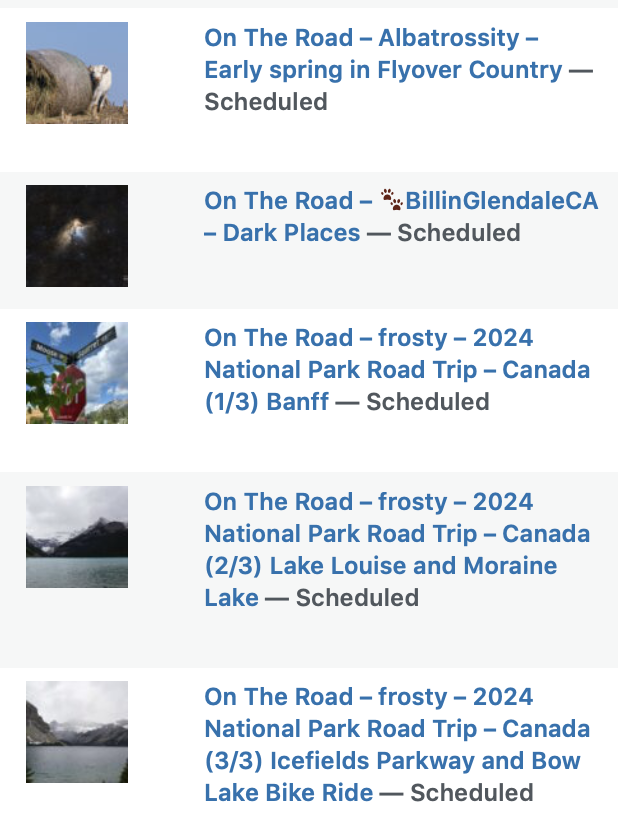
Task: Open the Canada (1/3) Banff post link
Action: pyautogui.click(x=397, y=370)
